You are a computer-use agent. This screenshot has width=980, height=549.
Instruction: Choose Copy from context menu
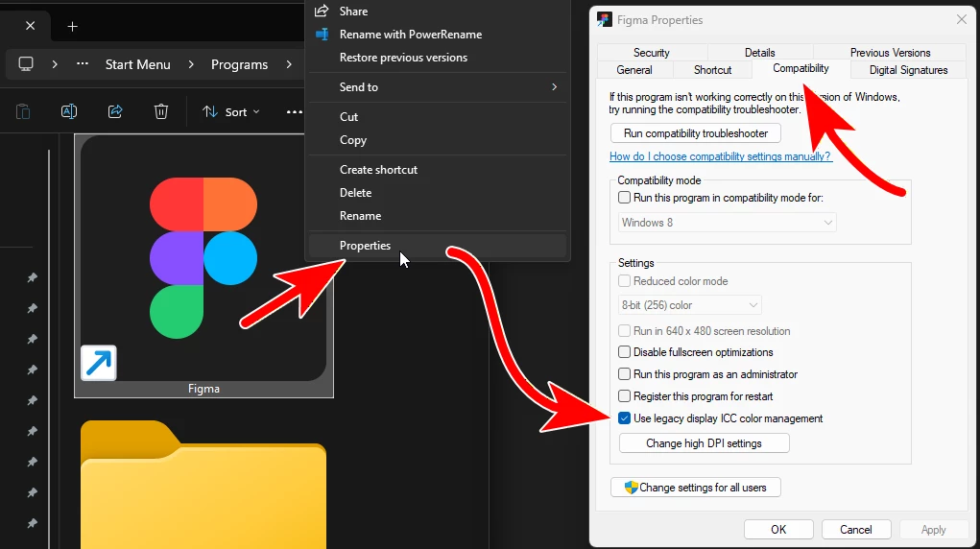pos(353,140)
